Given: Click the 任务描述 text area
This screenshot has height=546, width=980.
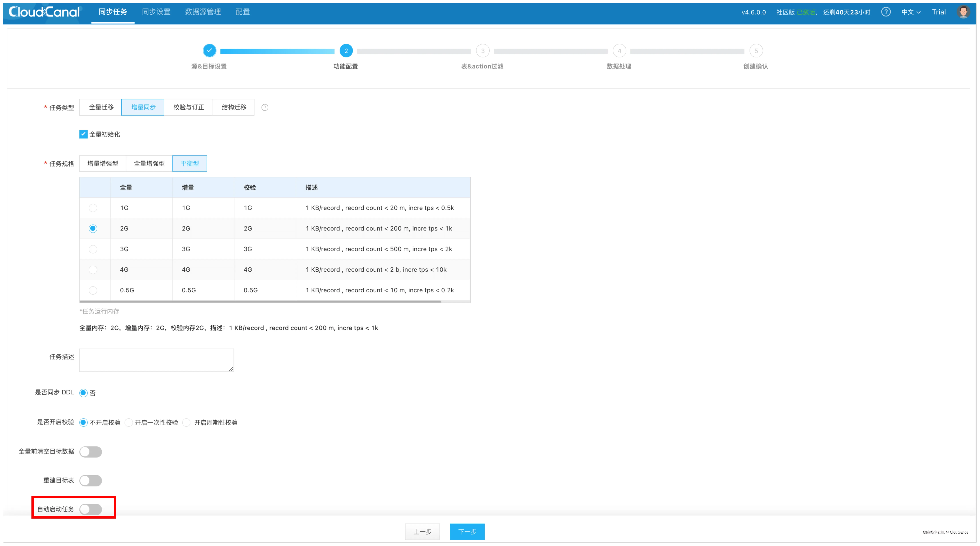Looking at the screenshot, I should (x=156, y=360).
